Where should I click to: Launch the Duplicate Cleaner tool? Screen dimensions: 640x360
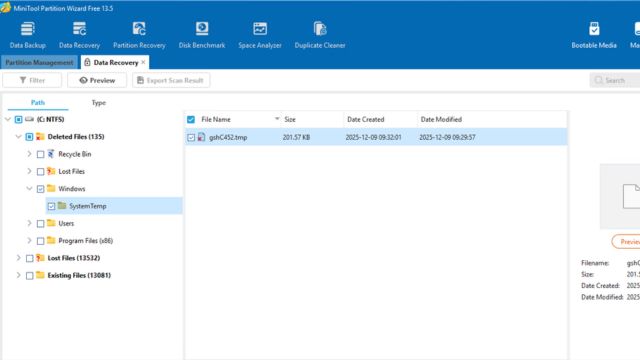(320, 35)
